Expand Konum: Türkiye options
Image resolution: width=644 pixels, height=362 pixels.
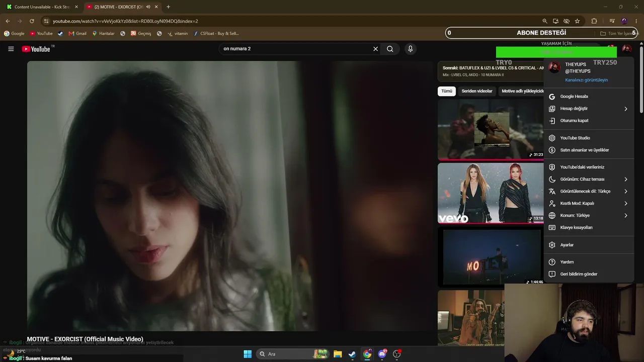(x=589, y=215)
